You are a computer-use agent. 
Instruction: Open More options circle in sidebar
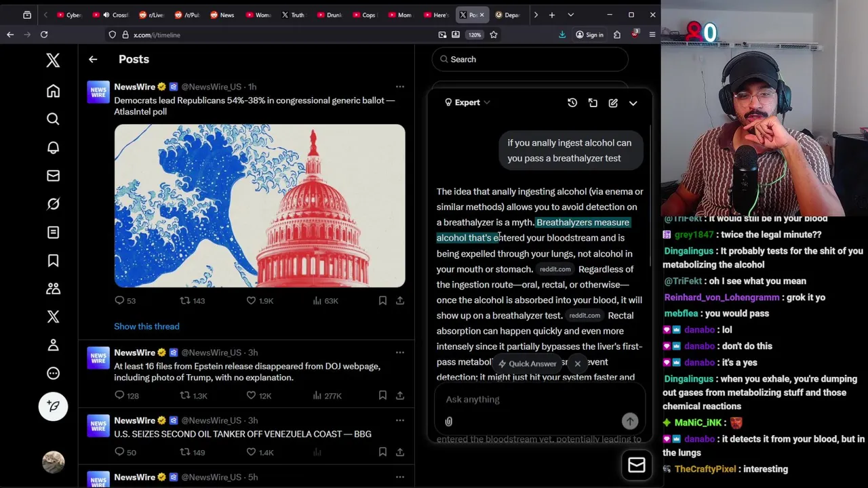point(53,373)
